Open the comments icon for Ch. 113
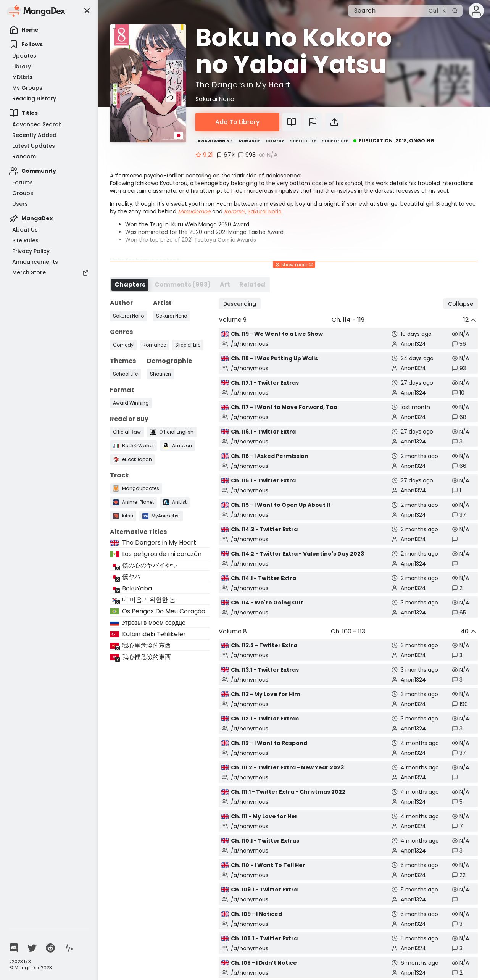The height and width of the screenshot is (980, 490). coord(455,704)
